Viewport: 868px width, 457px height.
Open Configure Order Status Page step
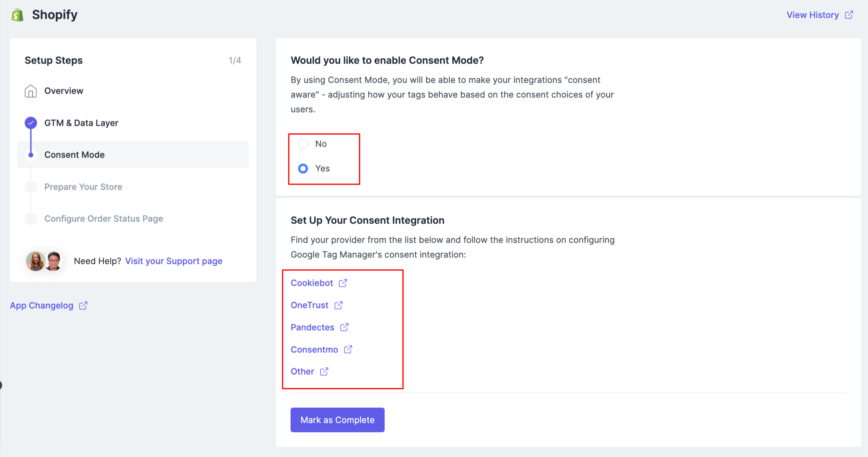[x=104, y=219]
